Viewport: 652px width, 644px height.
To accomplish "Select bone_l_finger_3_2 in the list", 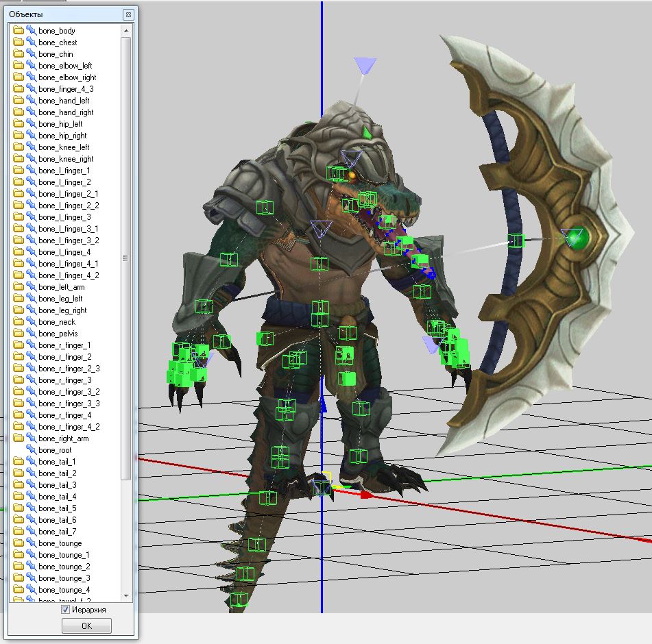I will (69, 240).
